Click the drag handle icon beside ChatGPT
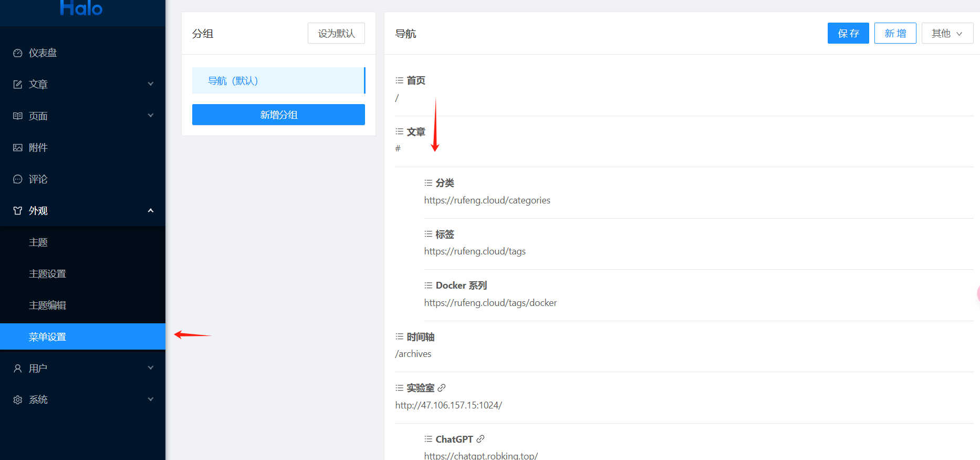980x460 pixels. pos(429,439)
